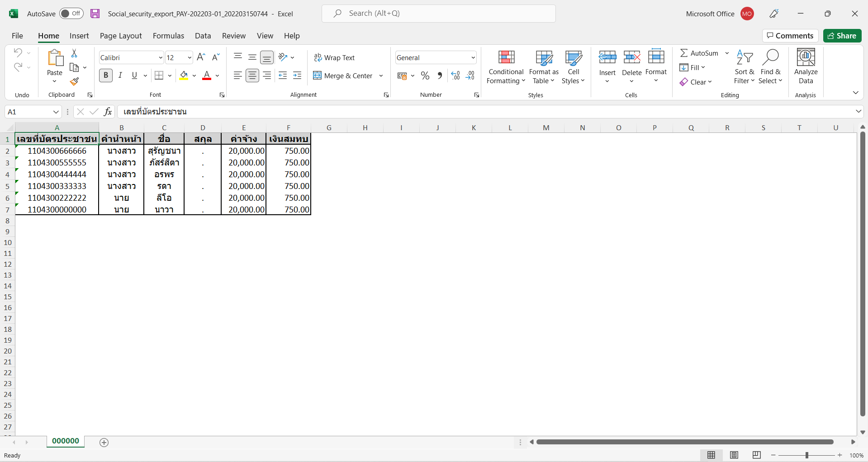Image resolution: width=868 pixels, height=462 pixels.
Task: Open Conditional Formatting options
Action: click(505, 66)
